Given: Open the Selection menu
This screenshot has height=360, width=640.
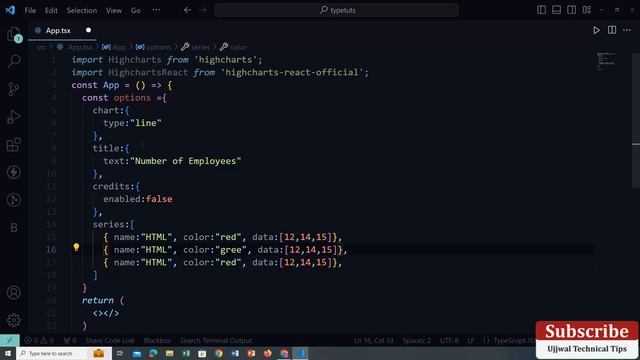Looking at the screenshot, I should (82, 10).
